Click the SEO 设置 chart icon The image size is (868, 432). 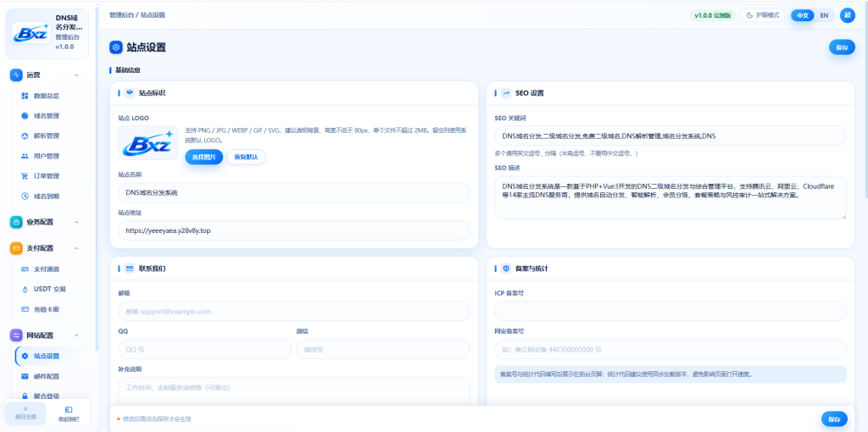tap(506, 93)
